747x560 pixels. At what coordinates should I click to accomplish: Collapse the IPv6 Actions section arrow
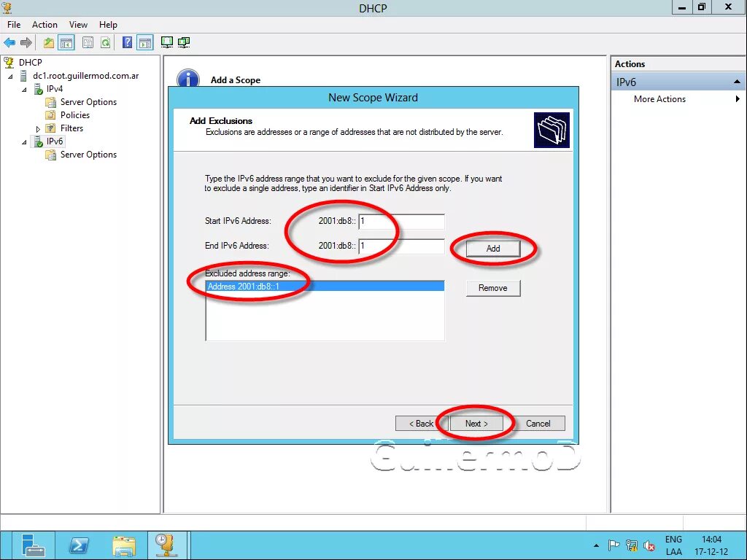click(x=737, y=82)
